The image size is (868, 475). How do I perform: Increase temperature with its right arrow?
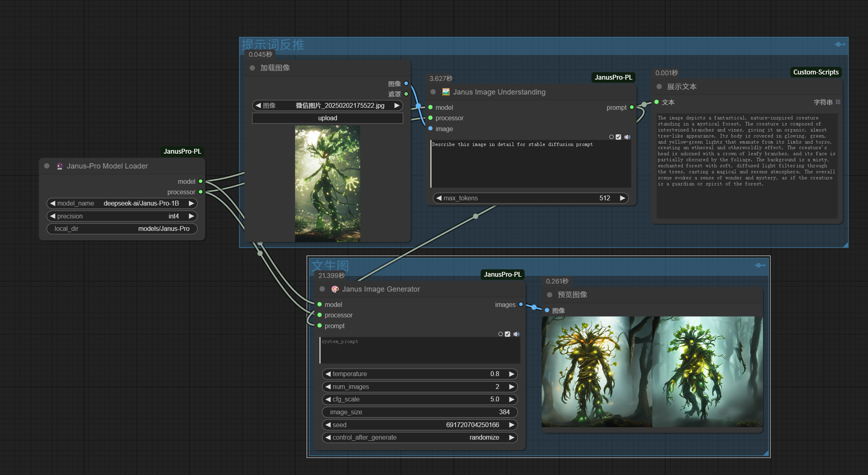click(x=512, y=374)
